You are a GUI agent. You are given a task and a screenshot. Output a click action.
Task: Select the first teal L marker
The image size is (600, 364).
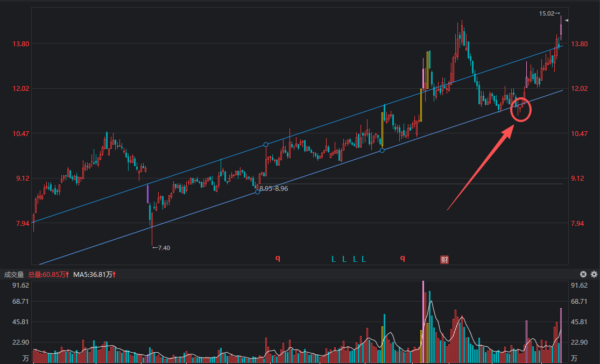click(x=334, y=259)
